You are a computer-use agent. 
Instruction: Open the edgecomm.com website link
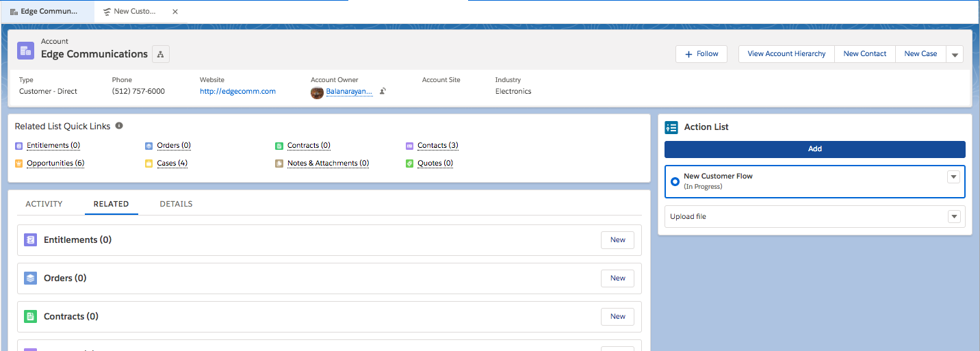click(x=237, y=92)
